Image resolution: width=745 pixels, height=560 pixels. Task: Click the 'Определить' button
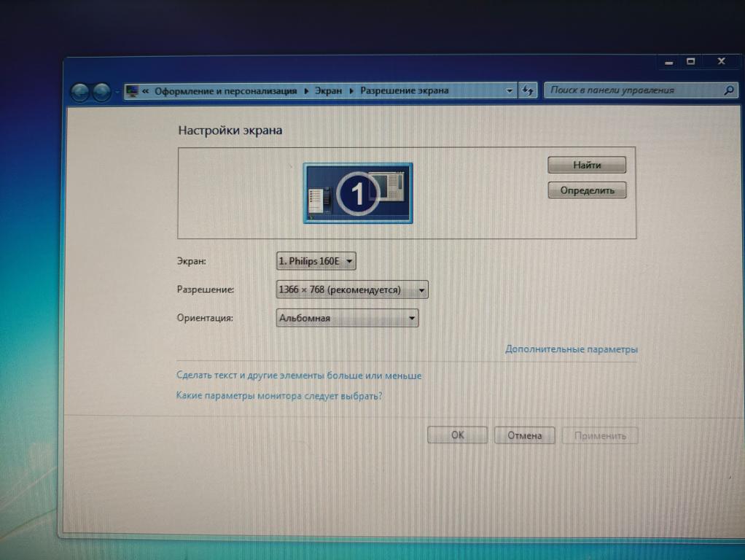coord(587,190)
